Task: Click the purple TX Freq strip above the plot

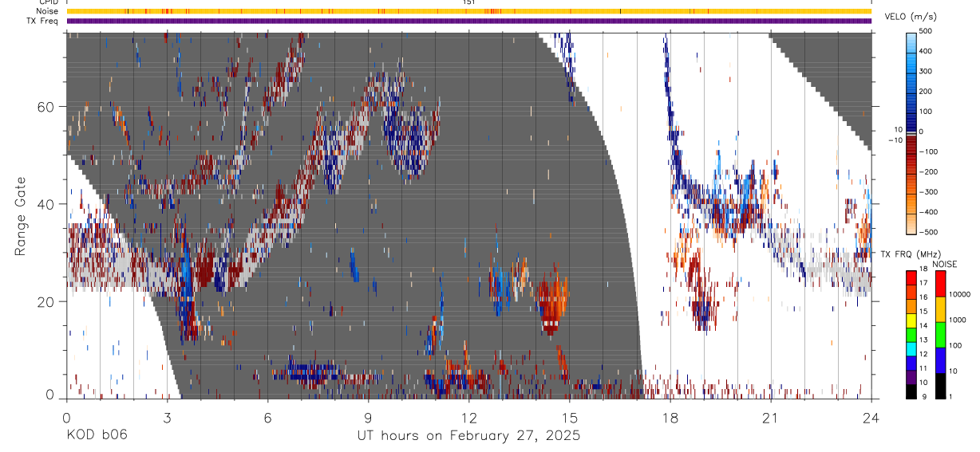Action: [x=468, y=21]
